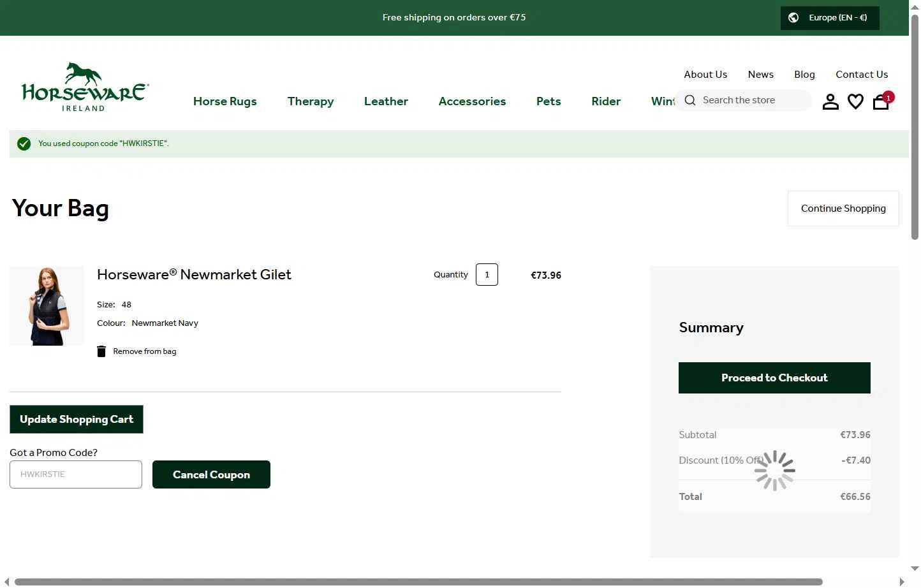
Task: Click the horizontal page scrollbar
Action: point(418,582)
